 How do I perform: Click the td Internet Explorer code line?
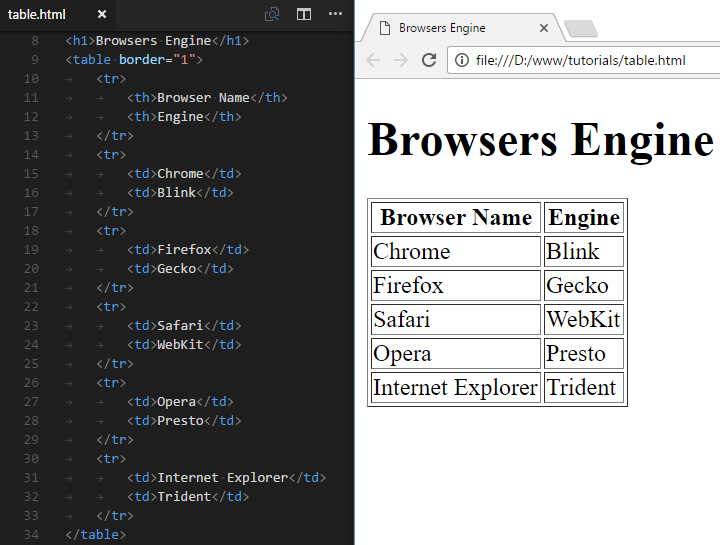click(226, 478)
